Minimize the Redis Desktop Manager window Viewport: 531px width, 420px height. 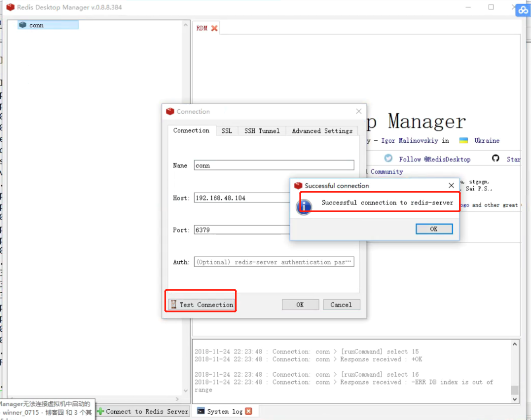pyautogui.click(x=468, y=7)
